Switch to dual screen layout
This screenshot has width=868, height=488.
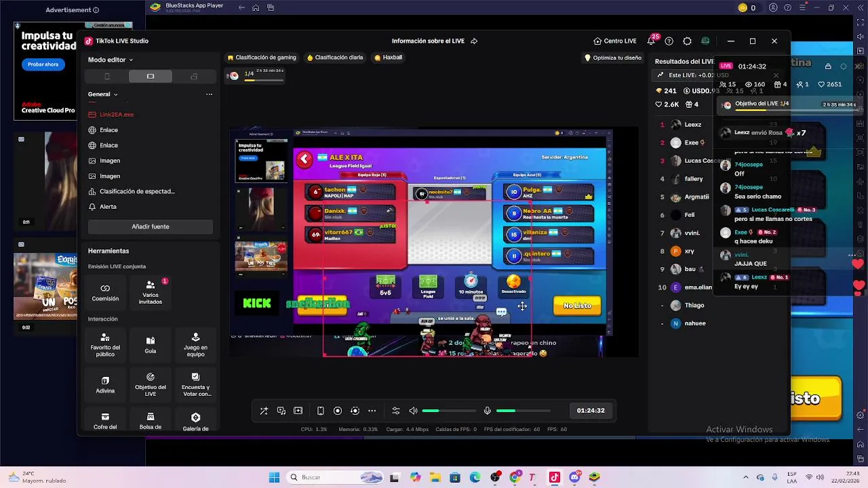(194, 77)
